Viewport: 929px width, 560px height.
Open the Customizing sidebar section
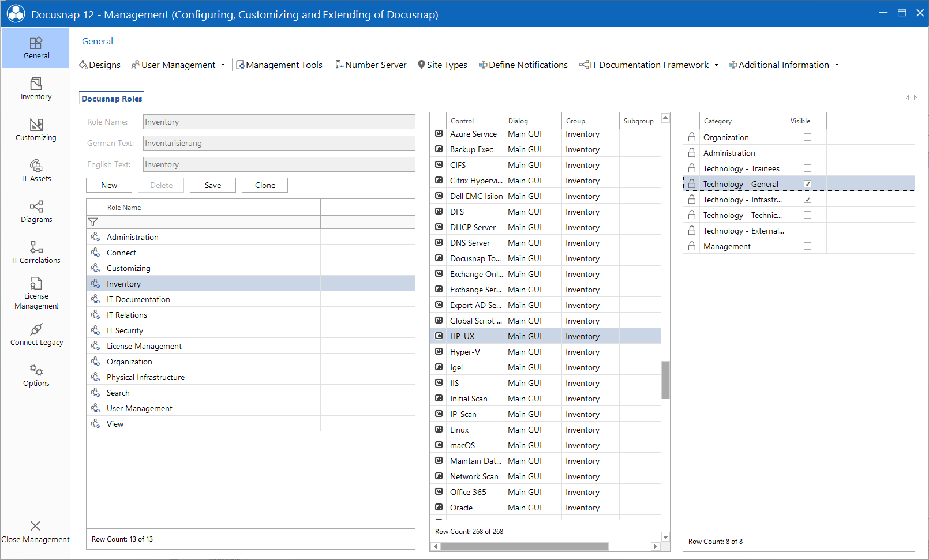(x=36, y=130)
